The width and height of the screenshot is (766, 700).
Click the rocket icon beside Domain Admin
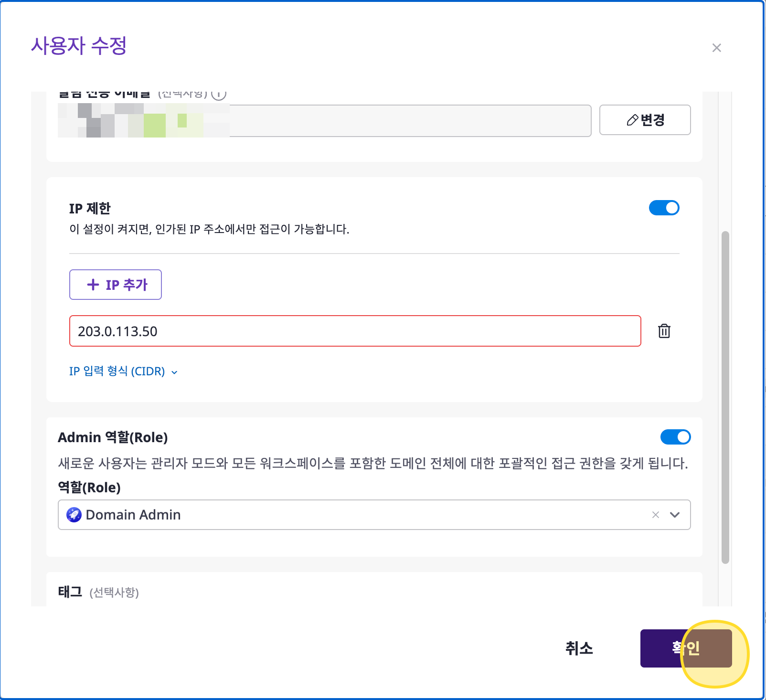pyautogui.click(x=74, y=515)
